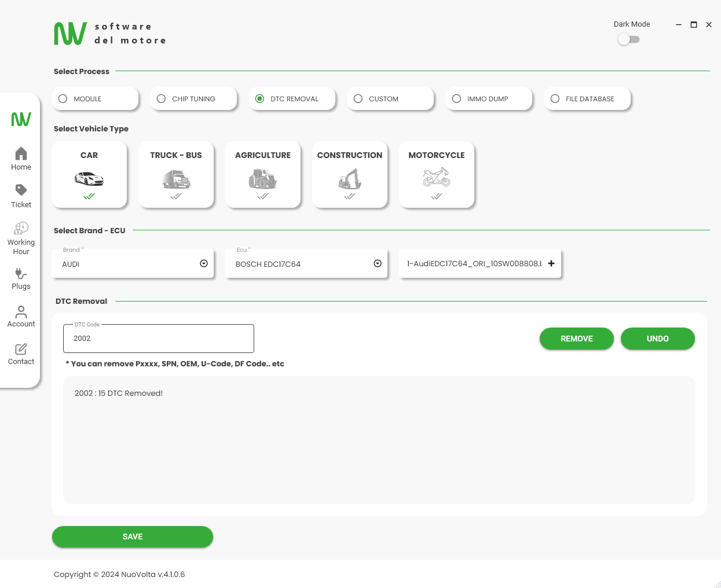Click into the DTC Code input field
721x588 pixels.
click(x=158, y=339)
